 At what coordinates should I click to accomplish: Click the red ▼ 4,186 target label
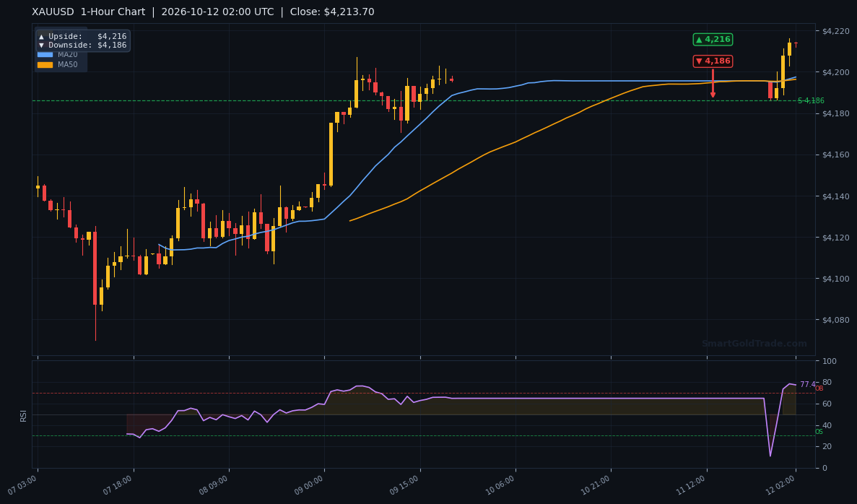713,61
